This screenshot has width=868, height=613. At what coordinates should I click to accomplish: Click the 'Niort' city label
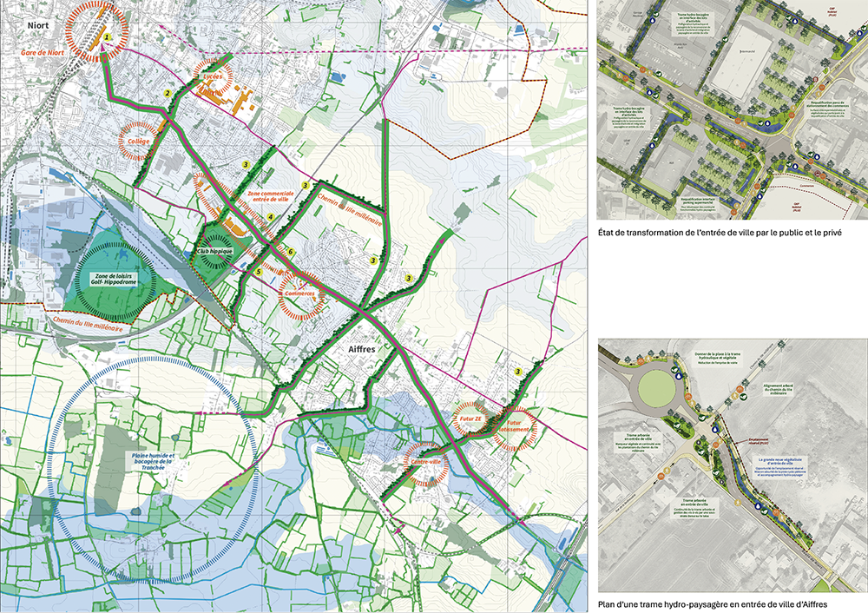[x=38, y=25]
